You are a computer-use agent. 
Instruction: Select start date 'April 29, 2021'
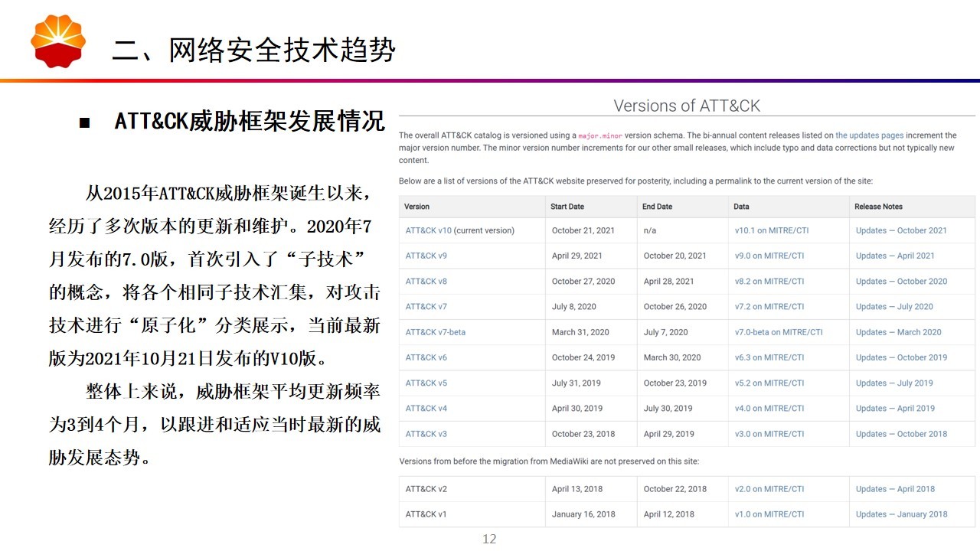(577, 256)
